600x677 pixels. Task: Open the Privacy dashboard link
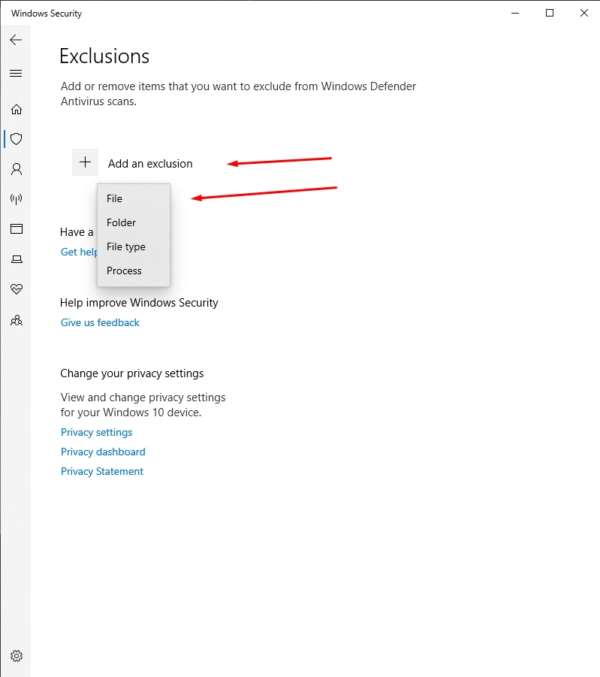103,452
